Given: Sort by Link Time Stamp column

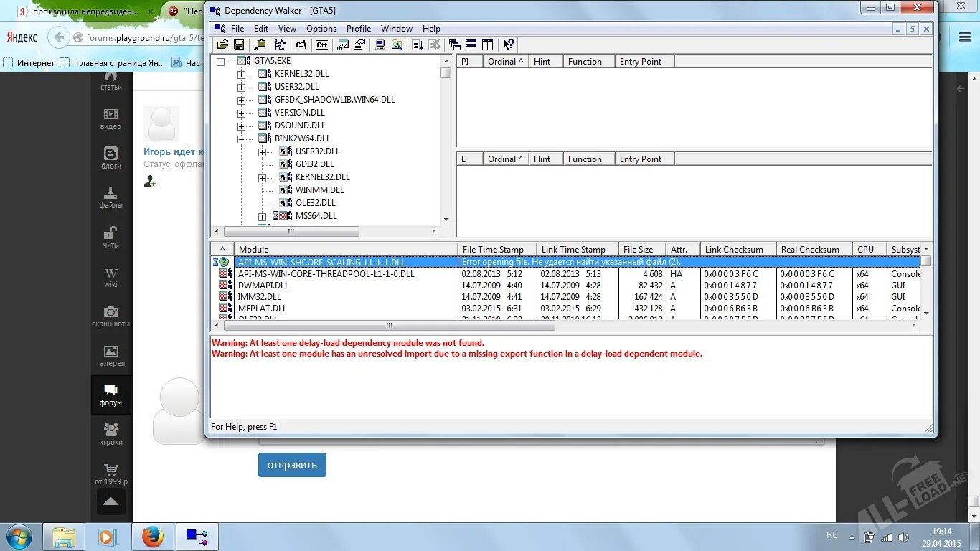Looking at the screenshot, I should point(577,250).
